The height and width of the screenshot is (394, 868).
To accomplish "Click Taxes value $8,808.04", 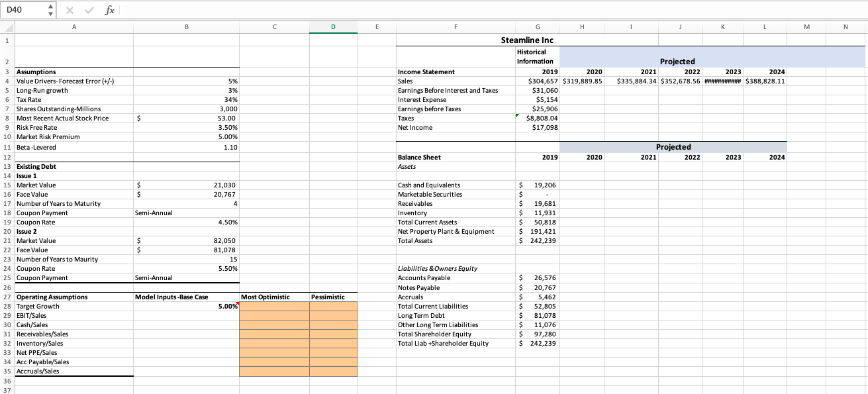I will click(x=542, y=118).
